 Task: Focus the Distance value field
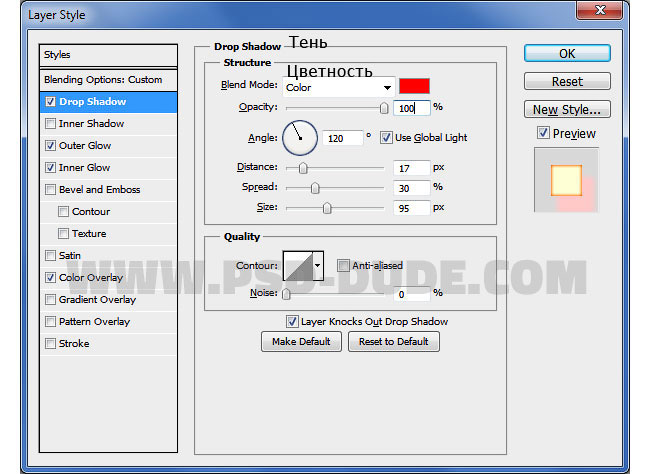412,168
